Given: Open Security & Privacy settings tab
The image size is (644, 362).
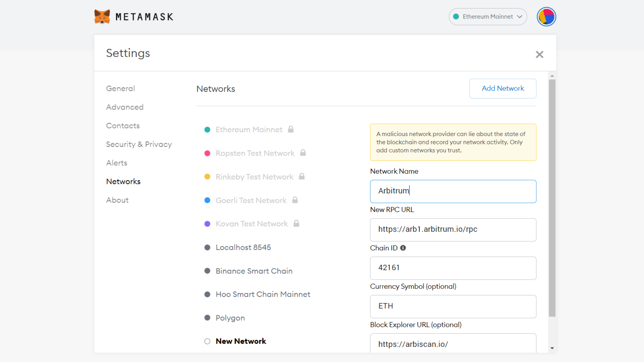Looking at the screenshot, I should tap(139, 144).
